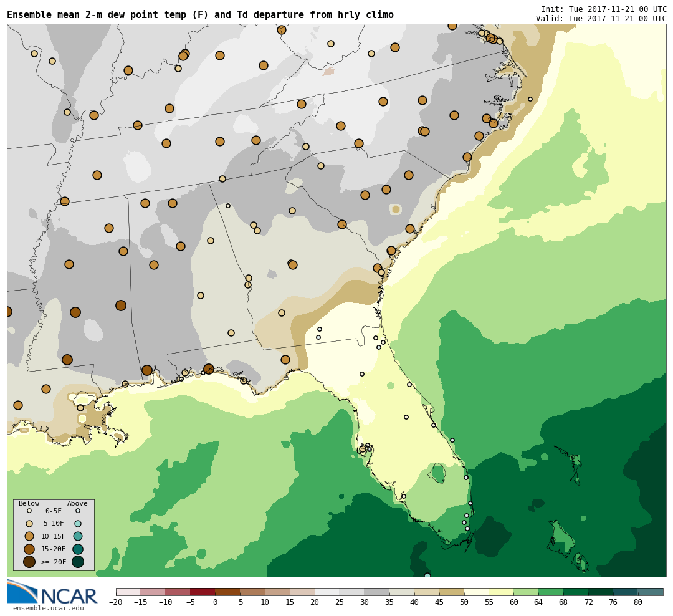Image resolution: width=673 pixels, height=616 pixels.
Task: Click the NCAR logo
Action: pos(52,592)
